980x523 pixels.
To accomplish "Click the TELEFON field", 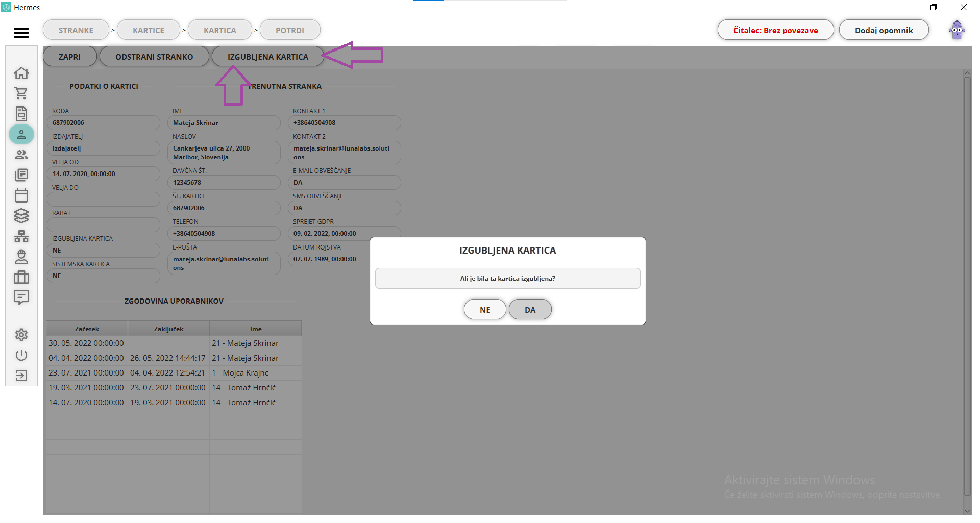I will click(x=224, y=234).
